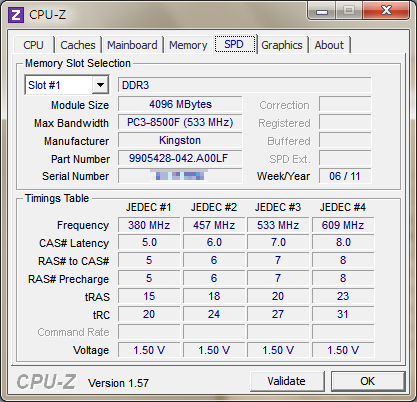Viewport: 417px width, 402px height.
Task: Select the SPD tab
Action: coord(235,44)
